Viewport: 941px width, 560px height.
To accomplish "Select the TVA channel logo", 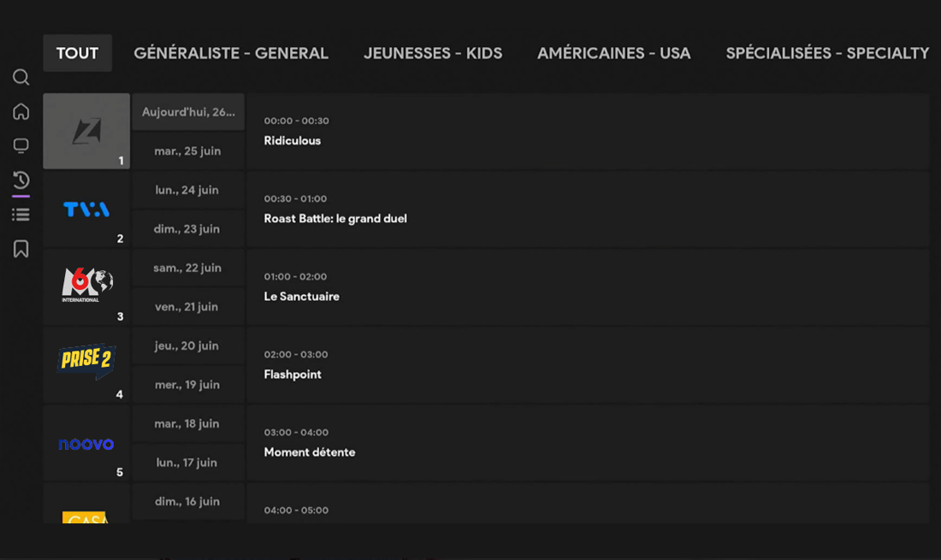I will pyautogui.click(x=86, y=209).
